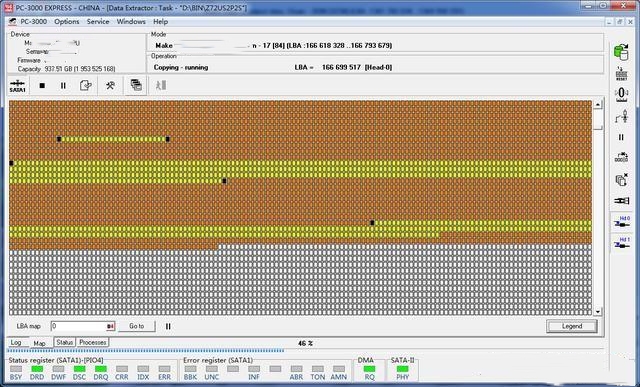This screenshot has width=640, height=387.
Task: Toggle the Hd 1 head button
Action: 622,243
